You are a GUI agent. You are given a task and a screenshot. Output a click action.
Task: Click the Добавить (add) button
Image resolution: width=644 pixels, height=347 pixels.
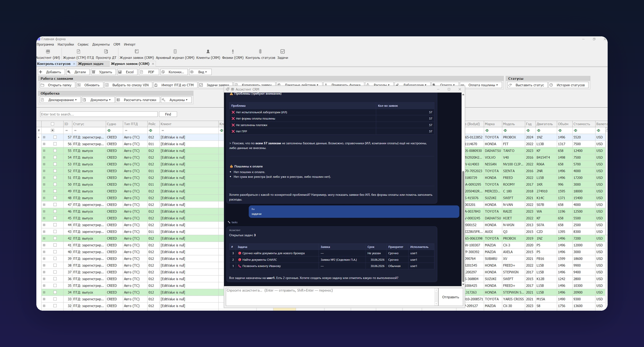(51, 72)
